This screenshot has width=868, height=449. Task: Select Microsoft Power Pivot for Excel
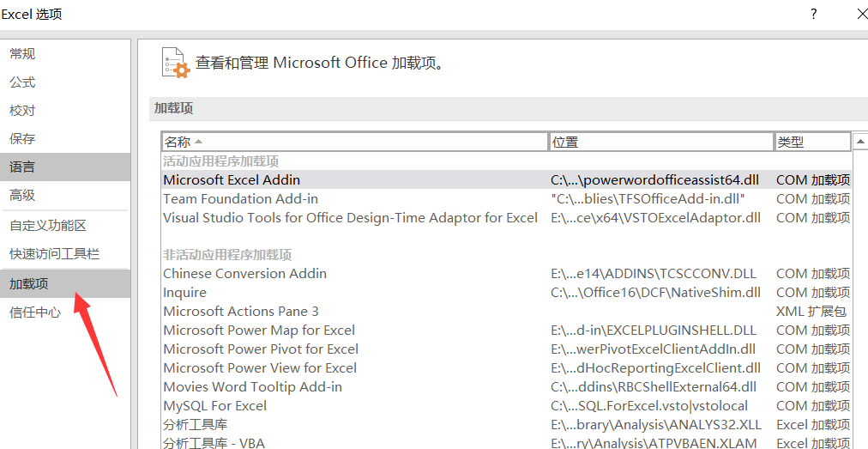coord(506,349)
